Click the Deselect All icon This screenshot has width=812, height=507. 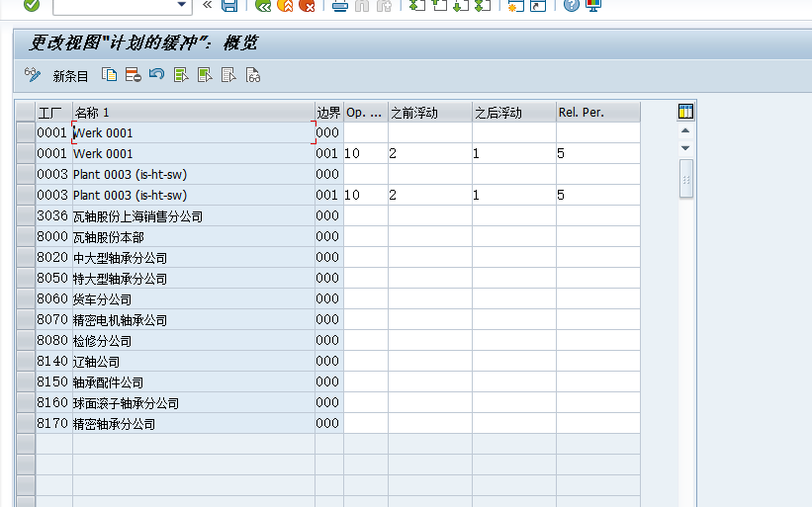228,75
